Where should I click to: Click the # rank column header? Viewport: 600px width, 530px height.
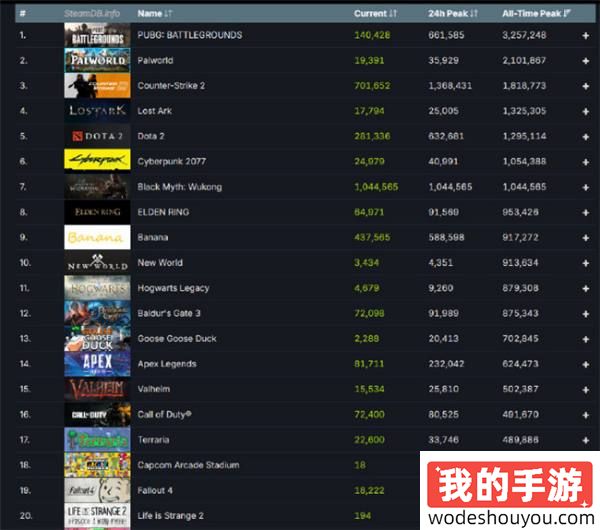pyautogui.click(x=23, y=13)
